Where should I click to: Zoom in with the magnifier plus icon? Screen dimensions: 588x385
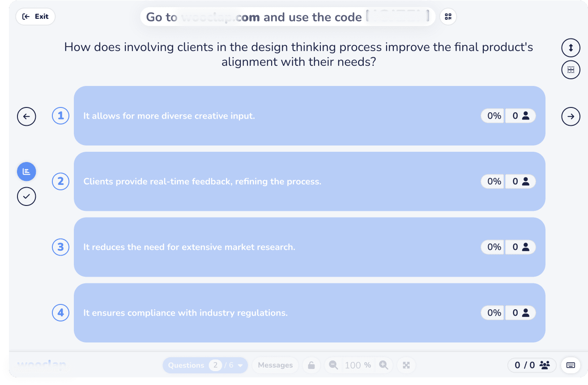[x=383, y=365]
